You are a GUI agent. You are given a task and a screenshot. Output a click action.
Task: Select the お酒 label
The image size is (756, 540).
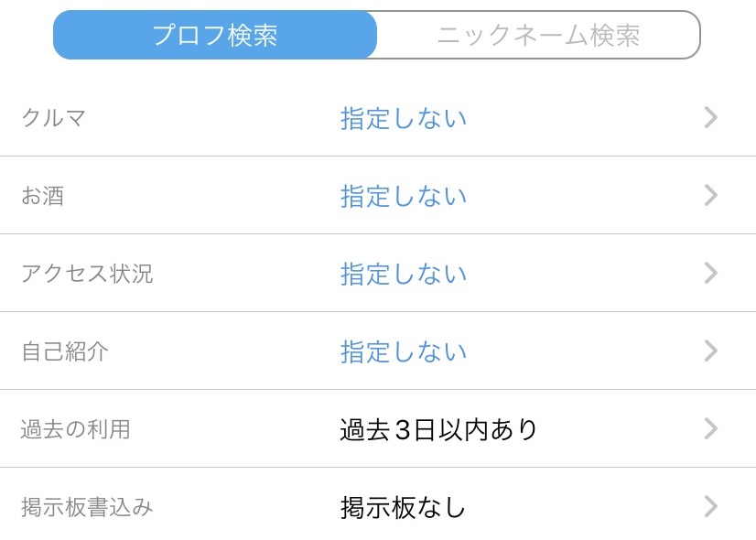coord(43,196)
